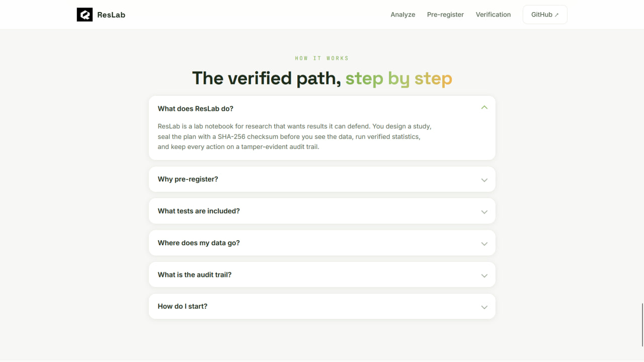
Task: Expand the 'How do I start?' question
Action: pos(322,306)
